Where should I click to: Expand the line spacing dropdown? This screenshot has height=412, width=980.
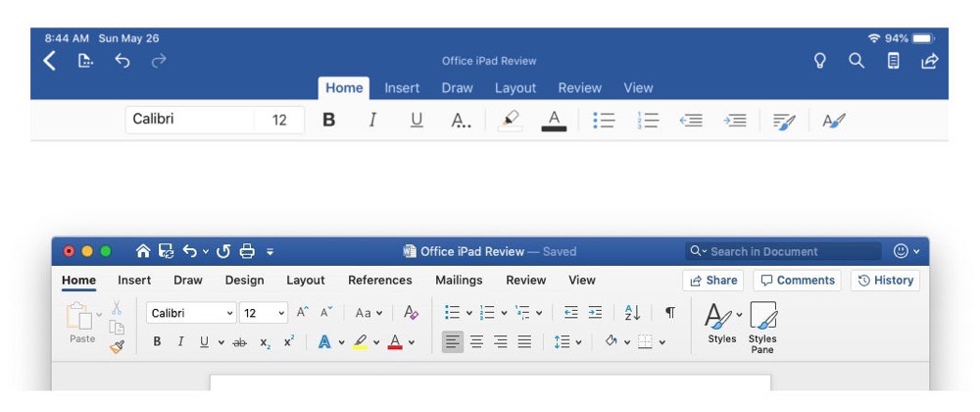(568, 342)
